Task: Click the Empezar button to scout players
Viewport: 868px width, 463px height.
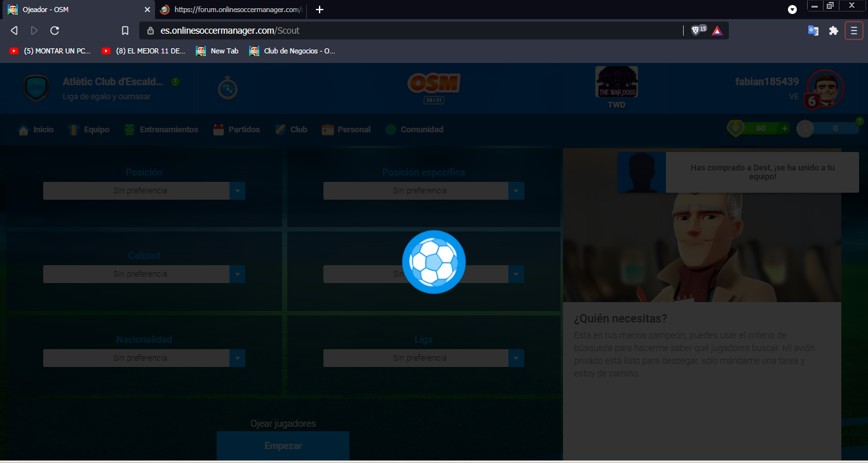Action: (x=283, y=446)
